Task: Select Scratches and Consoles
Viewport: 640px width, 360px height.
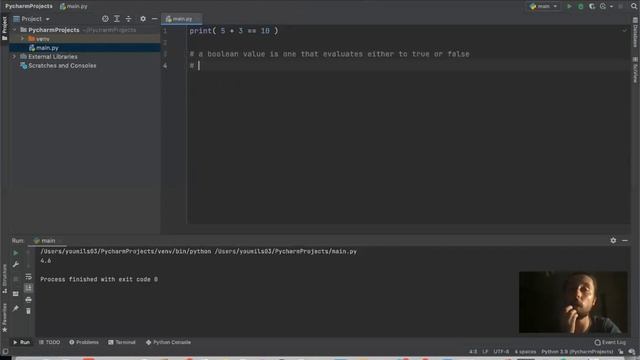Action: point(62,66)
